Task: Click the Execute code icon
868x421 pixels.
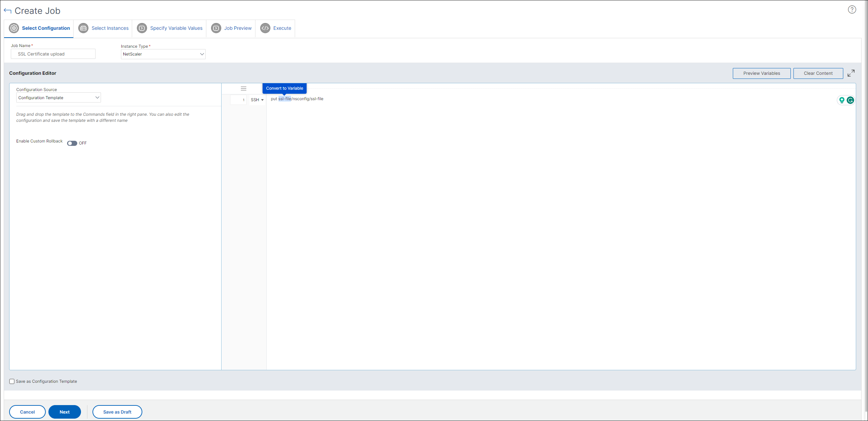Action: (265, 28)
